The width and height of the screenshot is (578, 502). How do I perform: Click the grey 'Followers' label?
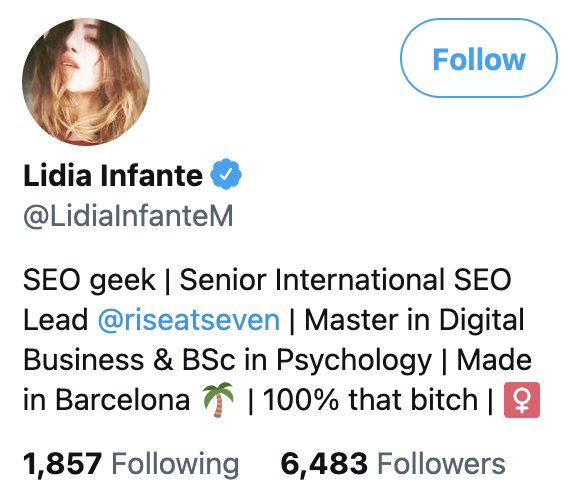click(441, 464)
